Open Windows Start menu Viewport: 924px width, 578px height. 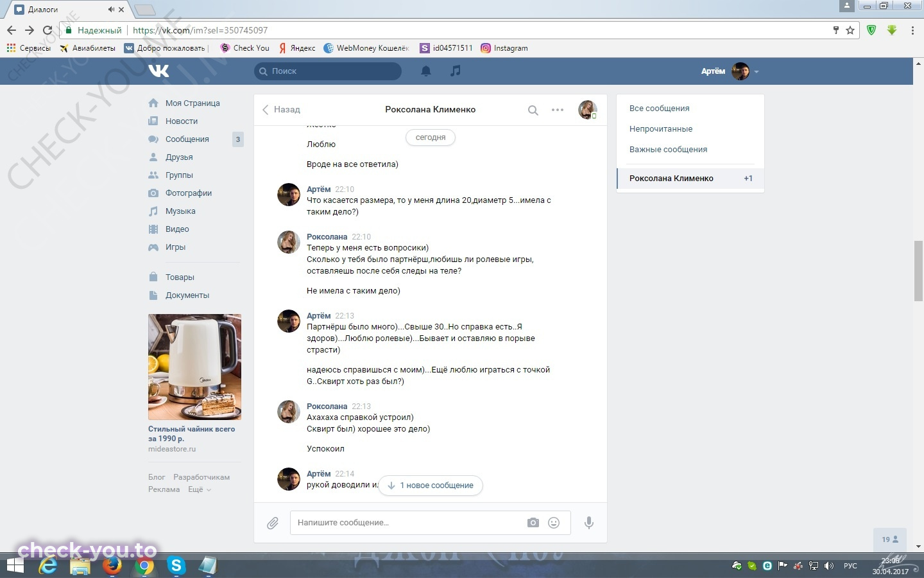point(15,566)
